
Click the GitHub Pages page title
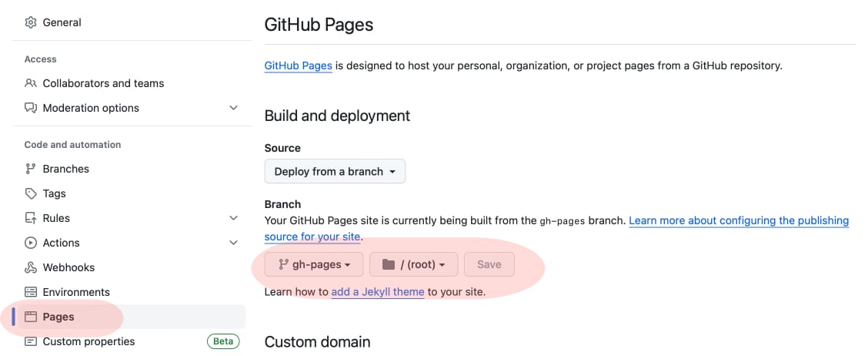(x=319, y=25)
